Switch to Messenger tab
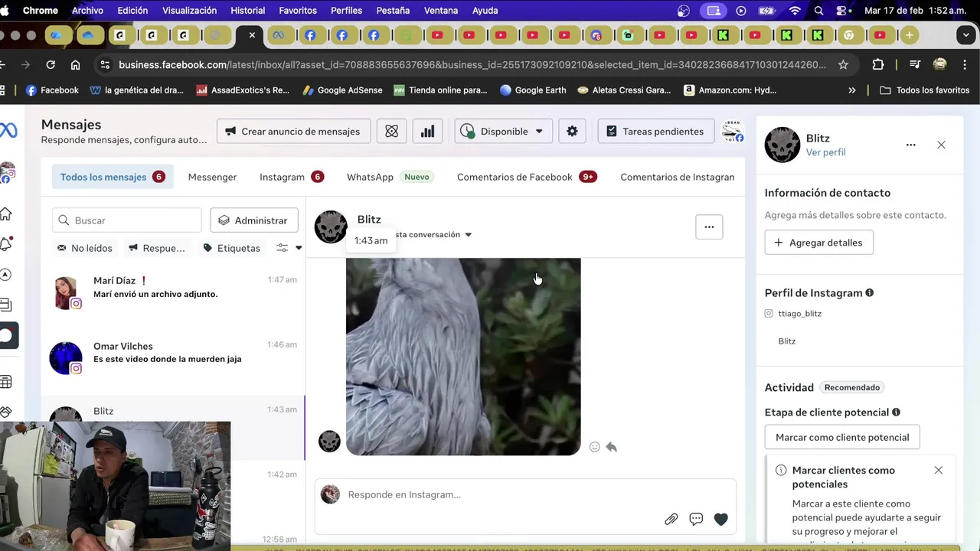This screenshot has width=980, height=551. pos(212,177)
